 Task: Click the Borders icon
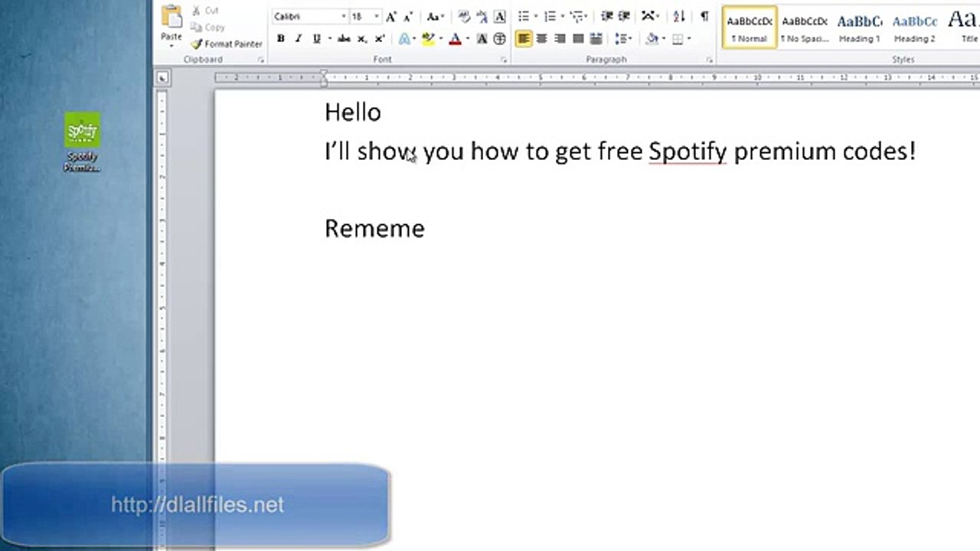[678, 38]
